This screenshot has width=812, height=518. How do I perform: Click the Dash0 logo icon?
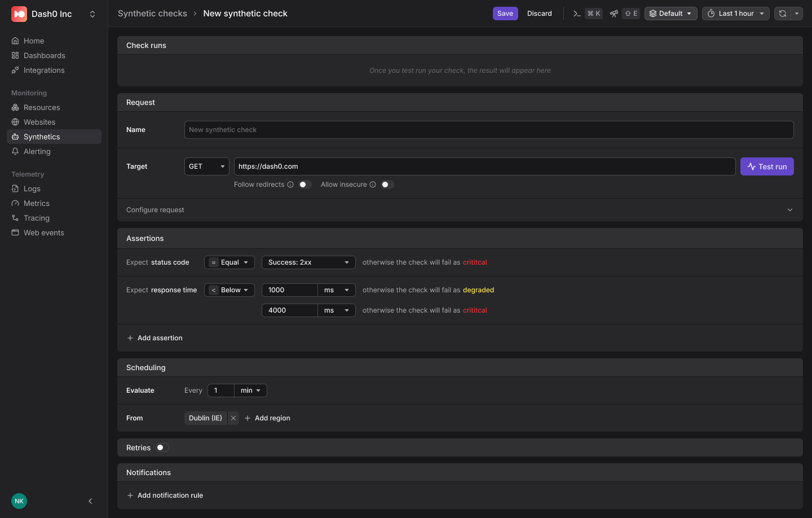19,14
